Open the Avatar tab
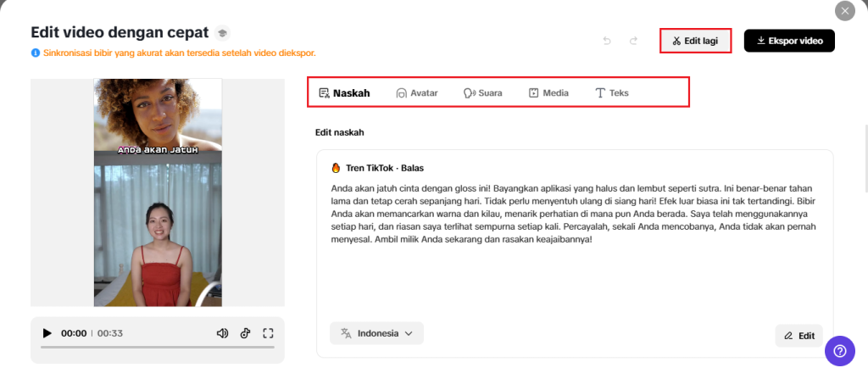Viewport: 868px width, 379px height. [416, 93]
